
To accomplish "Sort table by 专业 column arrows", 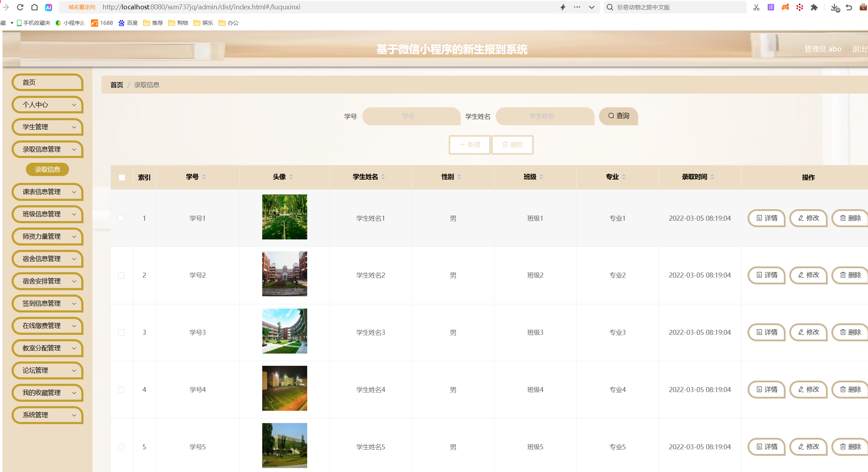I will (624, 177).
